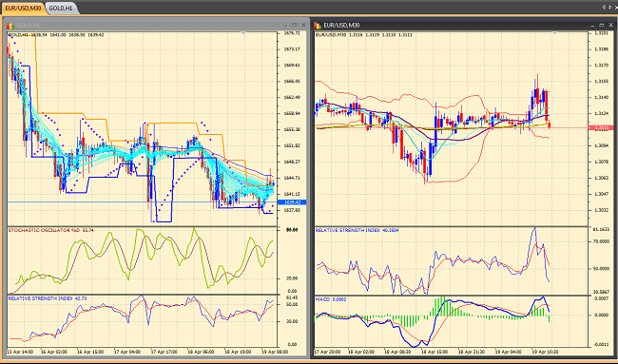Click the tab scroll right arrow
Screen dimensions: 618x364
tap(611, 7)
